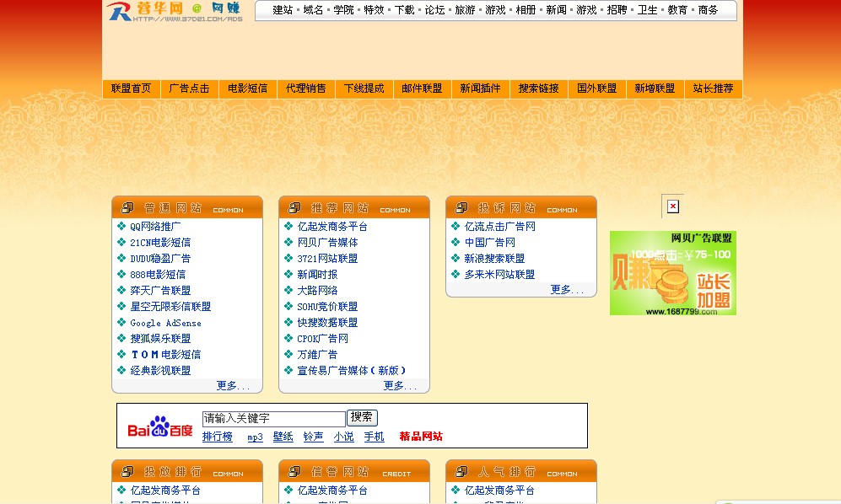This screenshot has height=504, width=841.
Task: Open the 21CN电影短信 link
Action: pyautogui.click(x=160, y=243)
